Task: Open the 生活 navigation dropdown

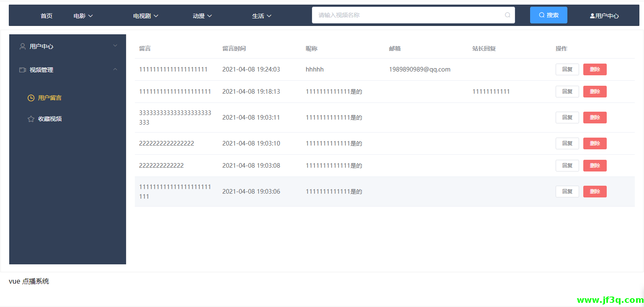Action: (x=262, y=16)
